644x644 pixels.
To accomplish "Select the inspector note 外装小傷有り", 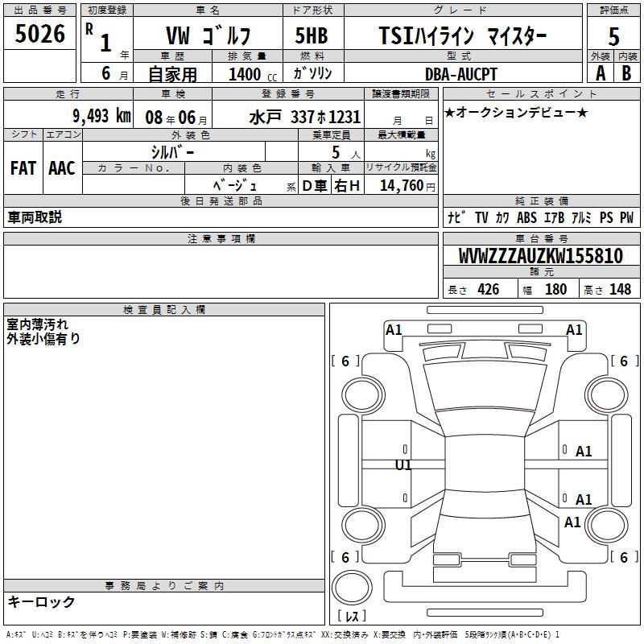I will click(43, 339).
